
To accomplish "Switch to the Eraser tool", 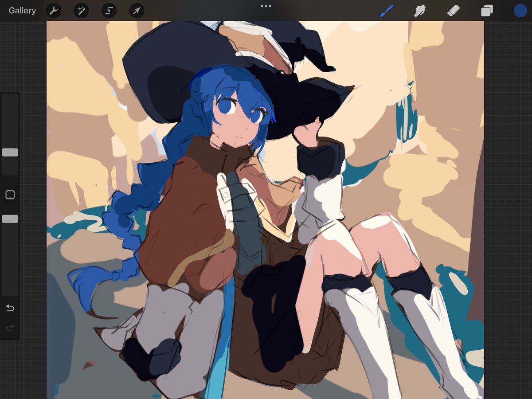I will (454, 11).
